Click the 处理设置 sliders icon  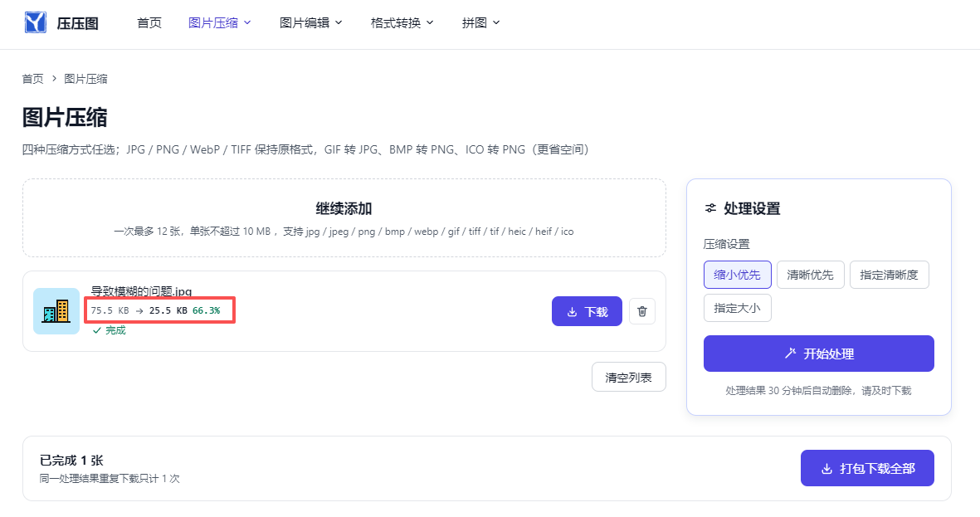[710, 208]
